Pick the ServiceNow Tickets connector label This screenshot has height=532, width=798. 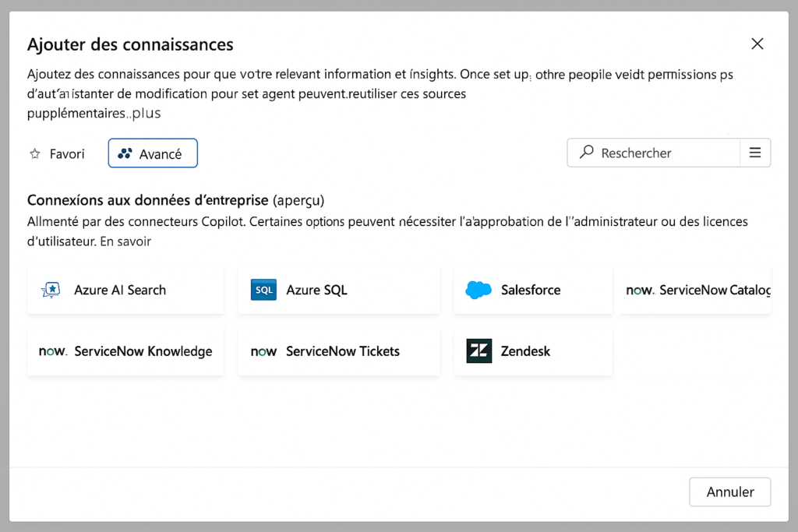[x=343, y=351]
